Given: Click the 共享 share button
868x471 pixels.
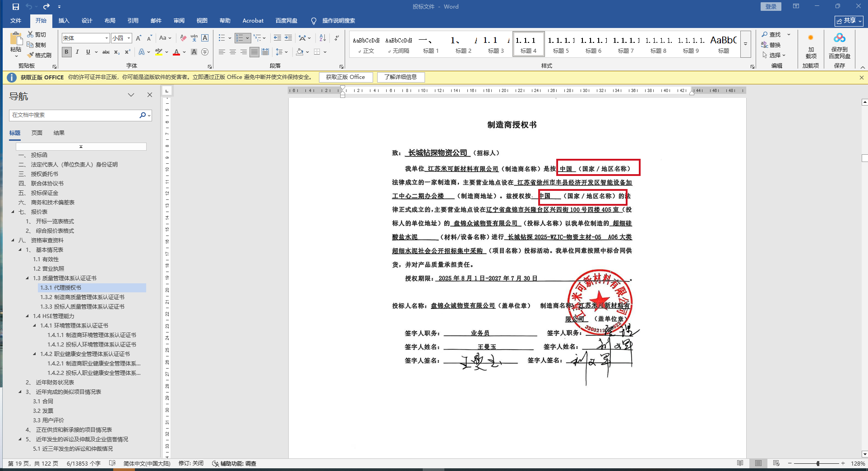Looking at the screenshot, I should tap(849, 21).
